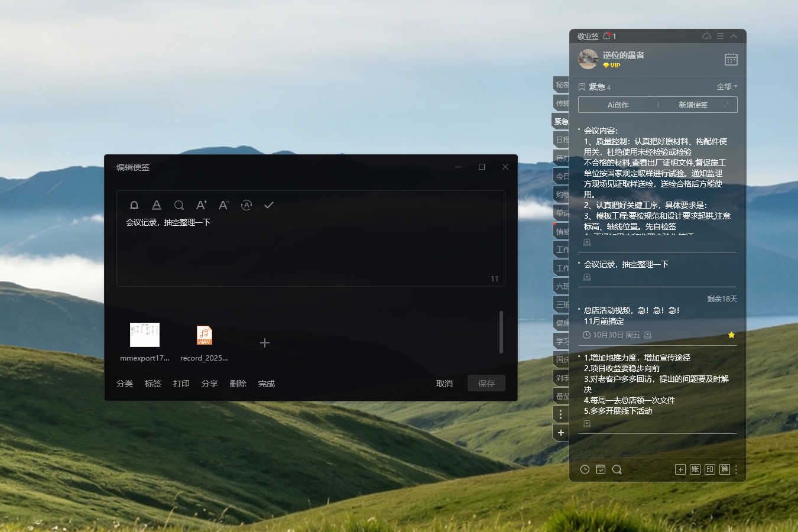Open the underlined A text color tool
The image size is (798, 532).
tap(157, 205)
